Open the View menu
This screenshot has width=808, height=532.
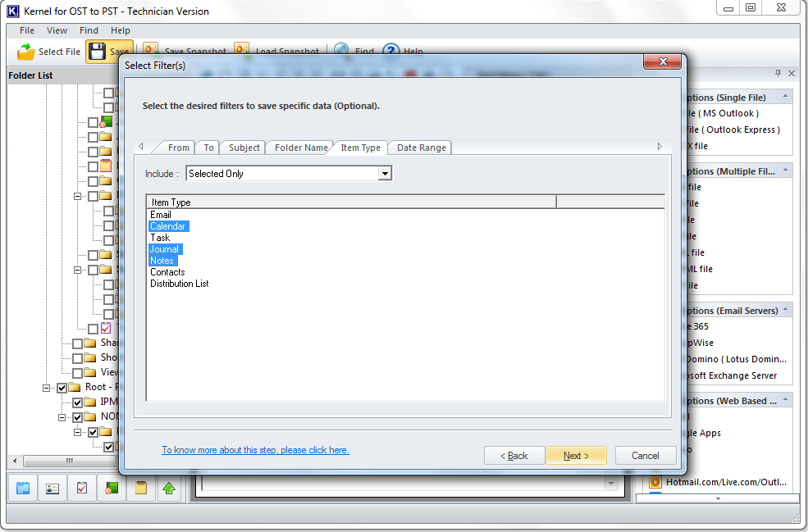(57, 30)
